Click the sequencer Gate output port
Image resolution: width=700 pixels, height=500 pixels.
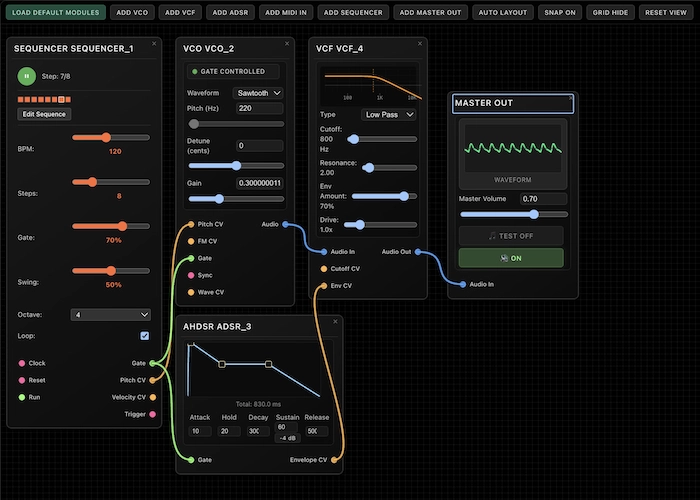pos(153,363)
